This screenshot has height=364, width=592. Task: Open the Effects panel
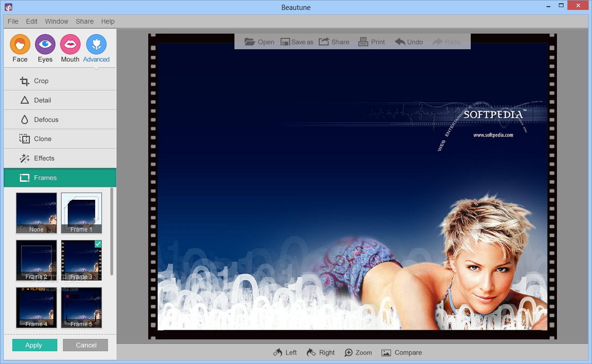pyautogui.click(x=60, y=158)
